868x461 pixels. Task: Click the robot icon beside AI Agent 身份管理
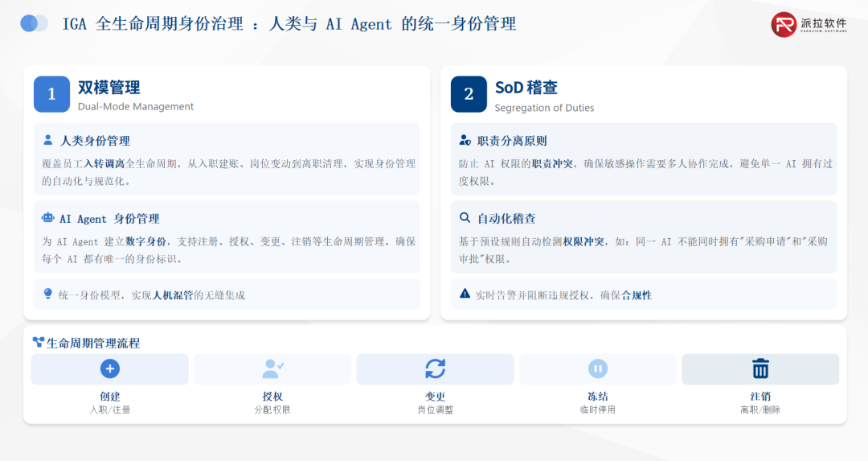[x=48, y=218]
